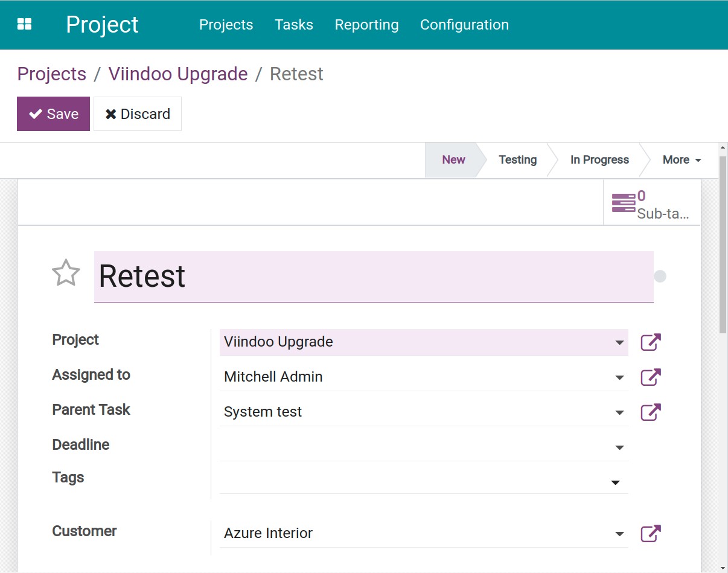Set the task stage to Testing
The width and height of the screenshot is (728, 573).
tap(517, 159)
